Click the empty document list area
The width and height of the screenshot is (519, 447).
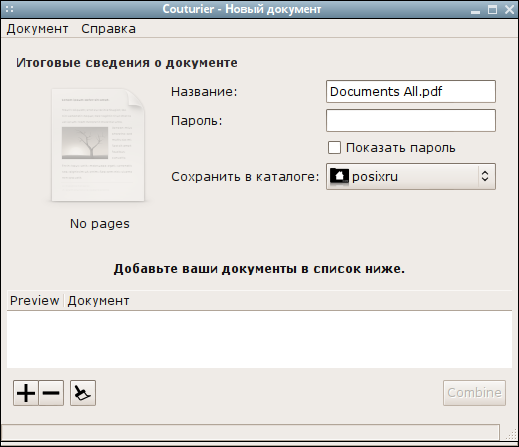[x=259, y=339]
